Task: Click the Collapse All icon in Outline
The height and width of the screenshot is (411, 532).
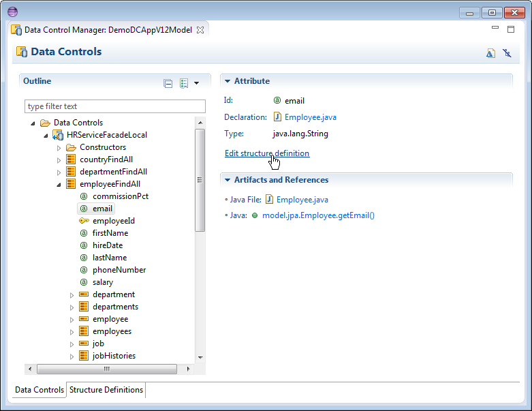Action: [x=168, y=83]
